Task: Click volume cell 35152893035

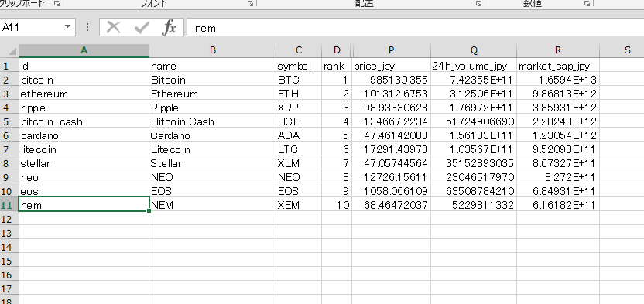Action: [x=474, y=163]
